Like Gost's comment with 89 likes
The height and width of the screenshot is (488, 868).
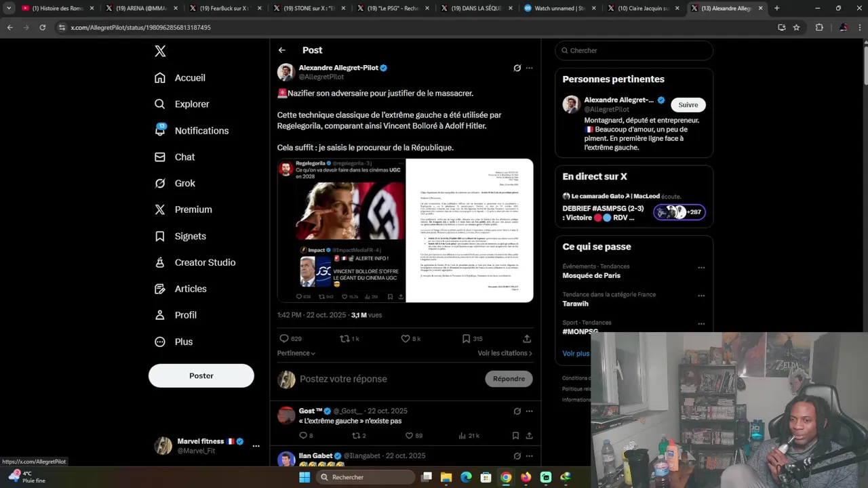409,436
